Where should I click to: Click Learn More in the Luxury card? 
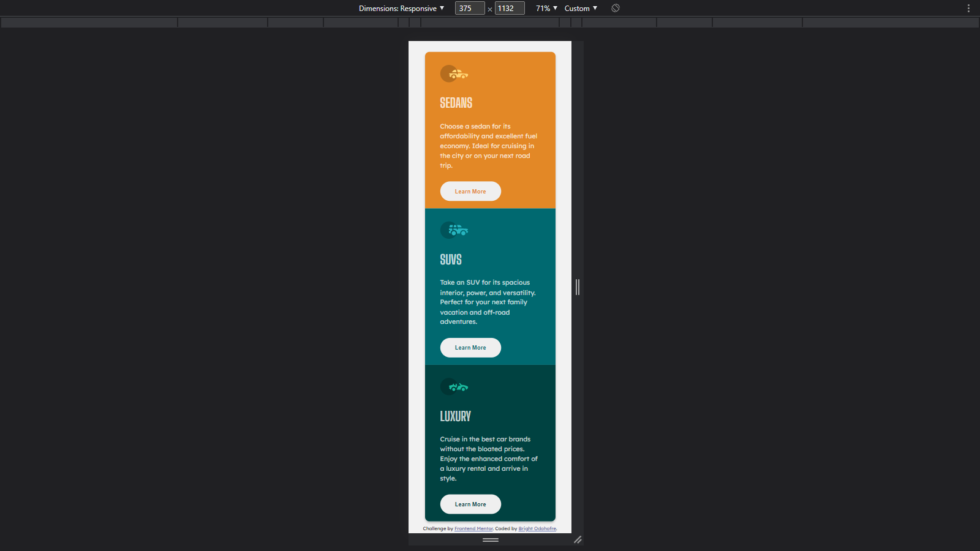click(x=470, y=504)
